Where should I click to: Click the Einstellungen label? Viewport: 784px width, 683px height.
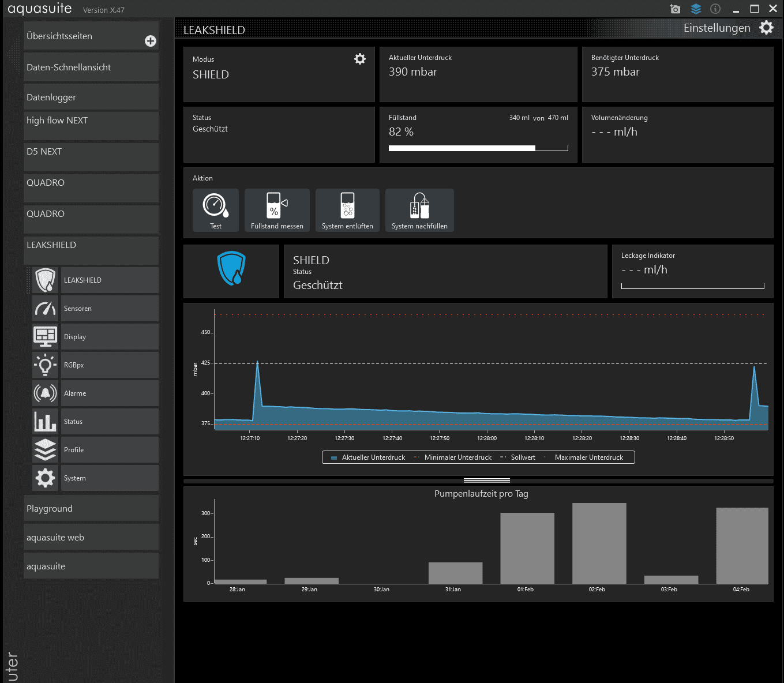pyautogui.click(x=717, y=28)
